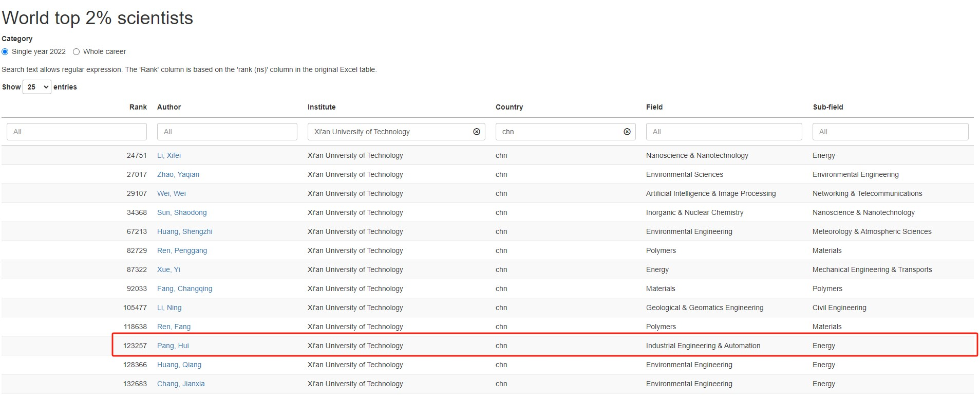Select the Single year 2022 radio button
The height and width of the screenshot is (397, 980).
coord(5,51)
